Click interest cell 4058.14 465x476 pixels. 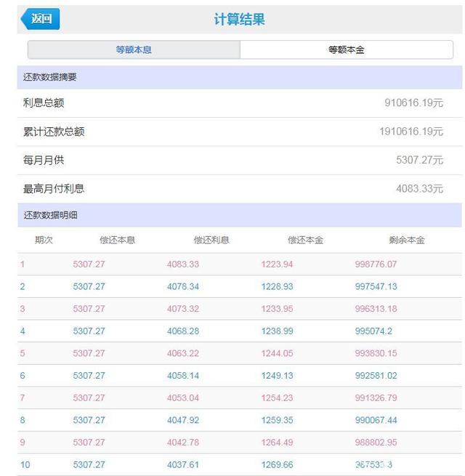pyautogui.click(x=183, y=376)
